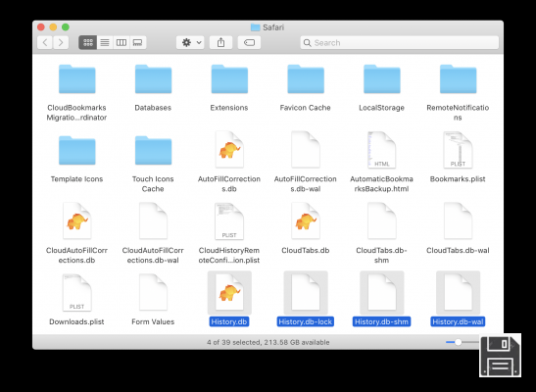Select the AutoFillCorrections.db file icon
Screen dimensions: 536x392
click(229, 150)
